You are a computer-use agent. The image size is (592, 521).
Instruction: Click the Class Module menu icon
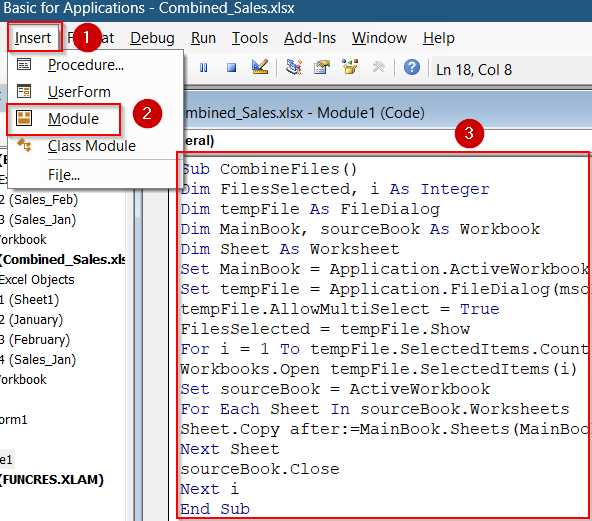pyautogui.click(x=24, y=145)
